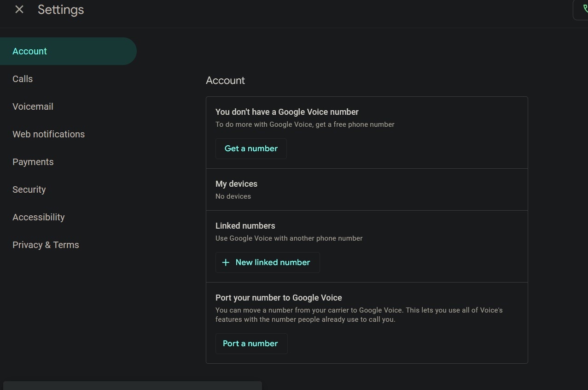This screenshot has width=588, height=390.
Task: Click the green phone call icon
Action: (584, 9)
